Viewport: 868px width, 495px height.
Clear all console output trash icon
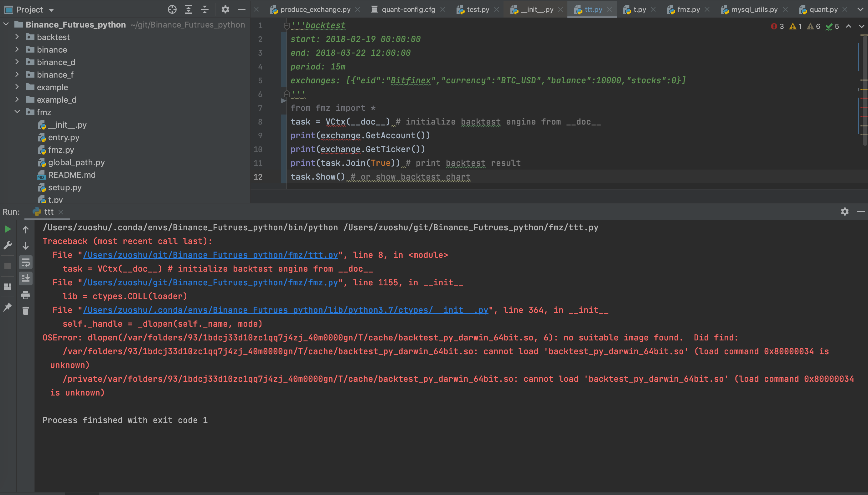25,311
